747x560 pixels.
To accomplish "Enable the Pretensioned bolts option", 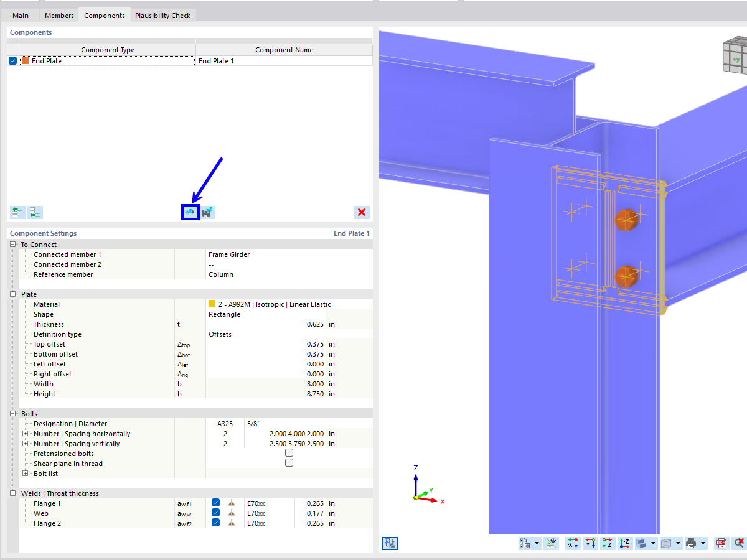I will click(289, 452).
